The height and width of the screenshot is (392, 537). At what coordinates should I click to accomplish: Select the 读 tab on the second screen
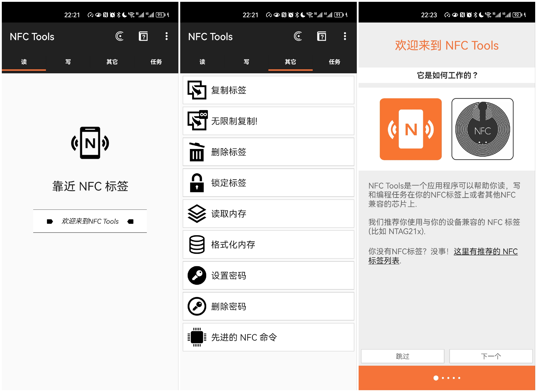[x=202, y=62]
